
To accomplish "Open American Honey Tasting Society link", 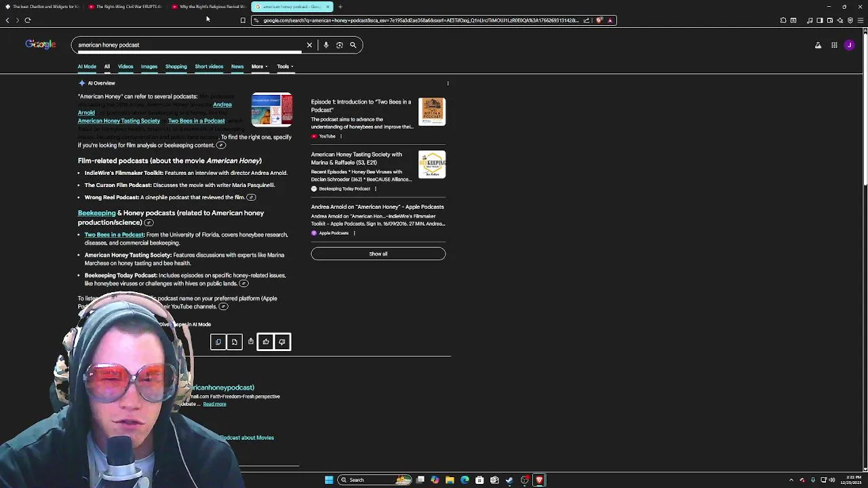I will click(119, 121).
